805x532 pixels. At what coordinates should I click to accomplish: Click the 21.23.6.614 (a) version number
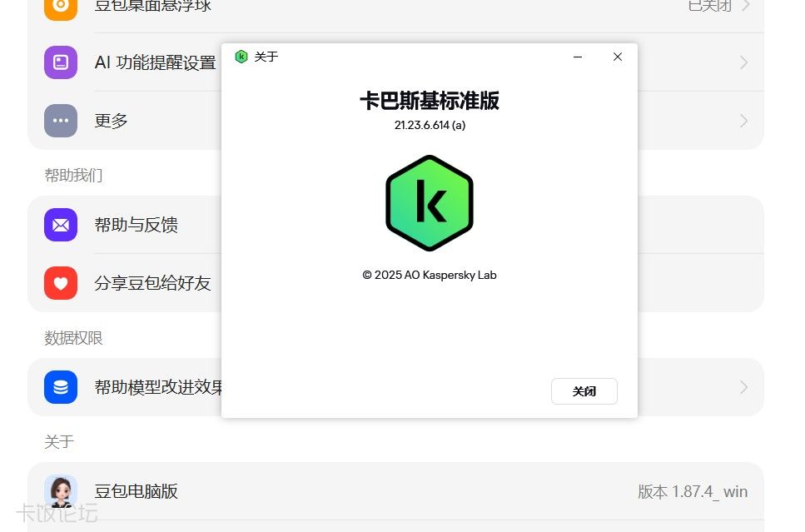click(x=430, y=125)
